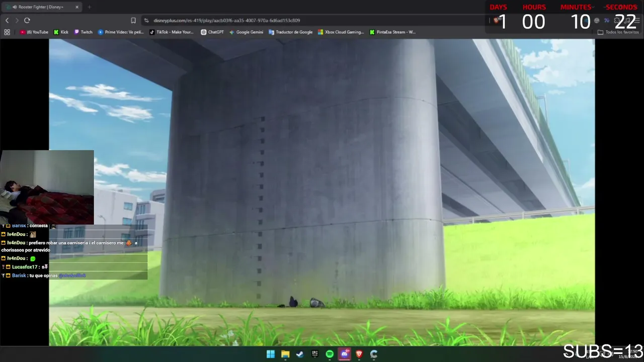Go back to the previous page
Screen dimensions: 644x362
pyautogui.click(x=7, y=20)
